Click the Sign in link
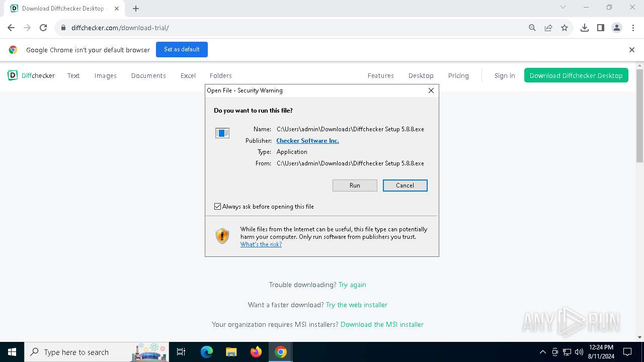 tap(505, 75)
